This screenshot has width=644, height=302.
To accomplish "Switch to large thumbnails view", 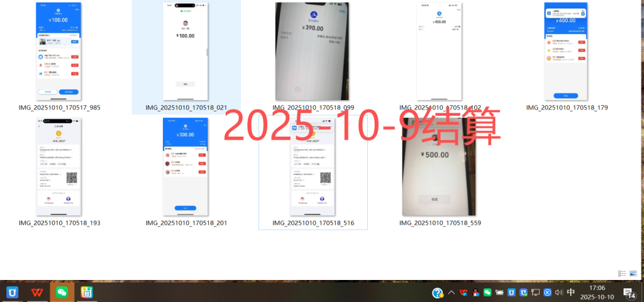I will point(633,273).
